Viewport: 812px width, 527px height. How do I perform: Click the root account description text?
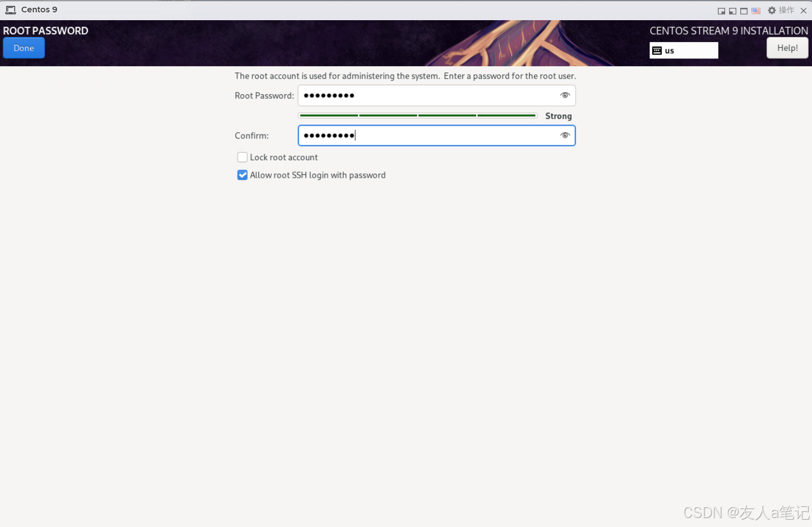click(x=405, y=76)
